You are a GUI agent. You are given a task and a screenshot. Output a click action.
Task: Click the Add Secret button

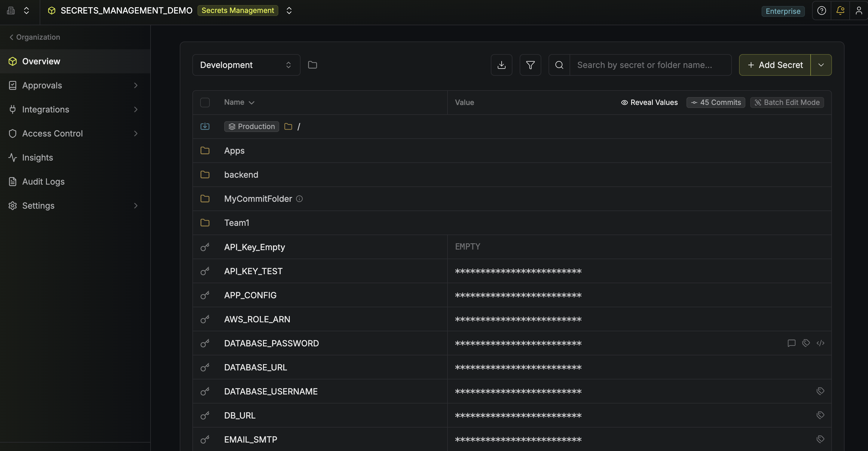[x=775, y=65]
